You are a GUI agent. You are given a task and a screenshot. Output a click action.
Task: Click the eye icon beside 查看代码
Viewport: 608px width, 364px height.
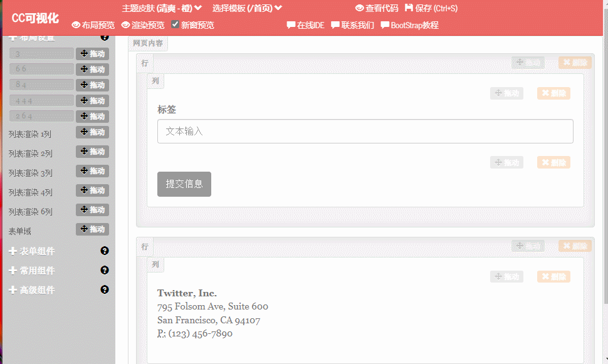[359, 8]
